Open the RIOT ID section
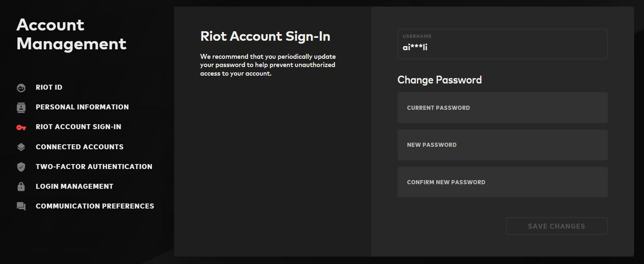The width and height of the screenshot is (644, 264). pos(49,87)
